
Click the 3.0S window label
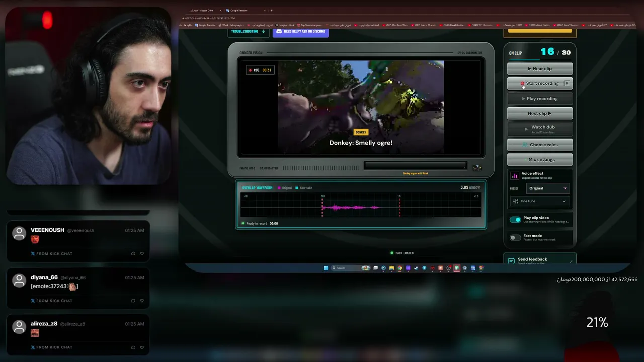click(x=470, y=188)
